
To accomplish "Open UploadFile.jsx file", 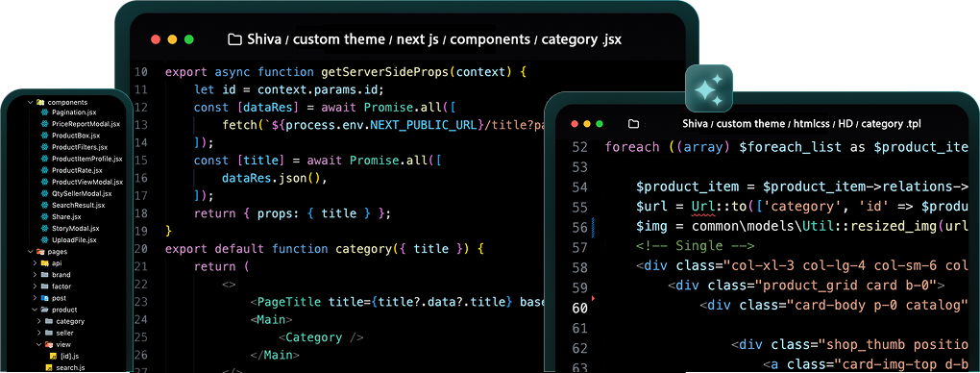I will point(74,239).
